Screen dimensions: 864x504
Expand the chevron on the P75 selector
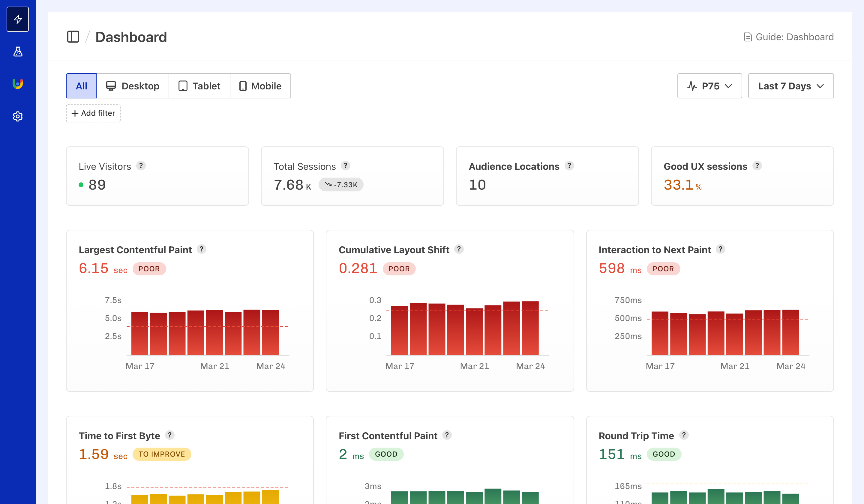(x=729, y=86)
